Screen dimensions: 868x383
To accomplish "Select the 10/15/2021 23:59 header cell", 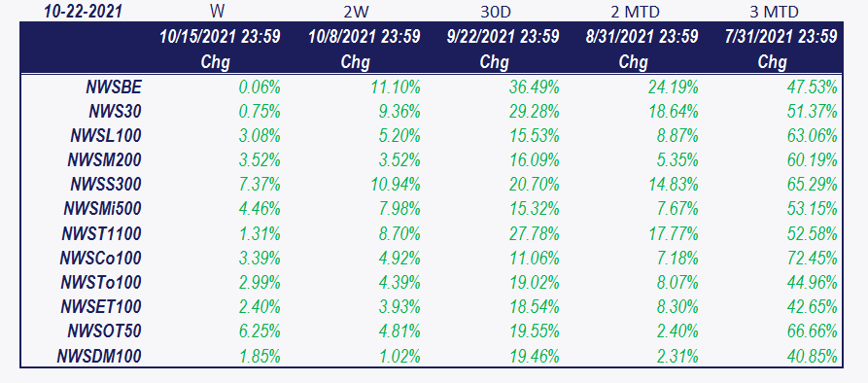I will pyautogui.click(x=220, y=37).
